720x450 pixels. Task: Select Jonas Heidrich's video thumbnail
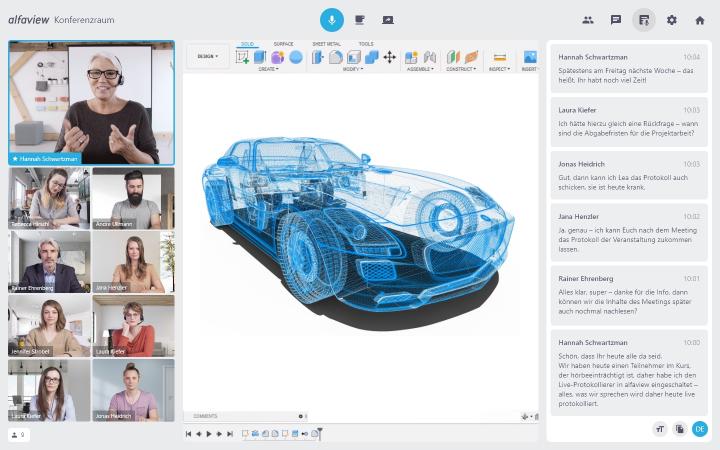pos(133,390)
